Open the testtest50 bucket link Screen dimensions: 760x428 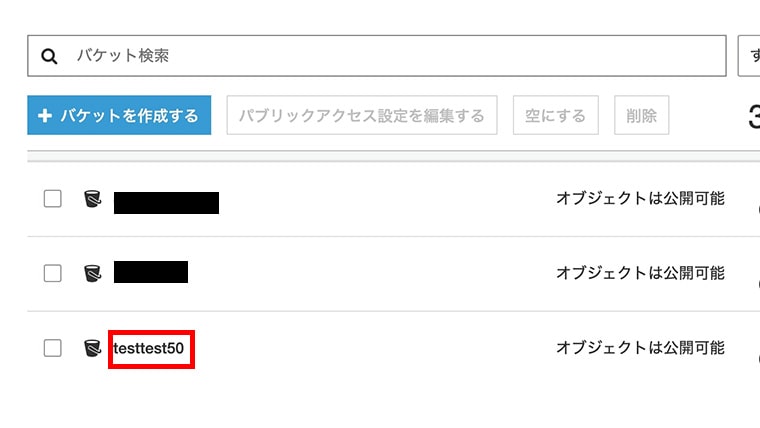(148, 349)
